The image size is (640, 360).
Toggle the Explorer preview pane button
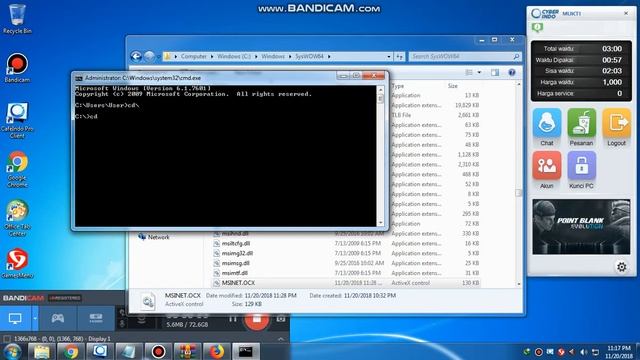(x=495, y=73)
